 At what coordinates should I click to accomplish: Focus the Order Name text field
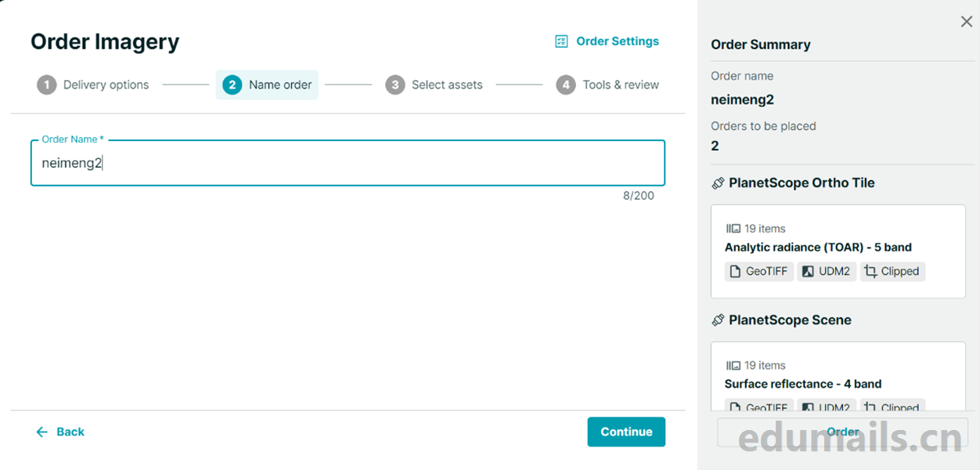(348, 163)
